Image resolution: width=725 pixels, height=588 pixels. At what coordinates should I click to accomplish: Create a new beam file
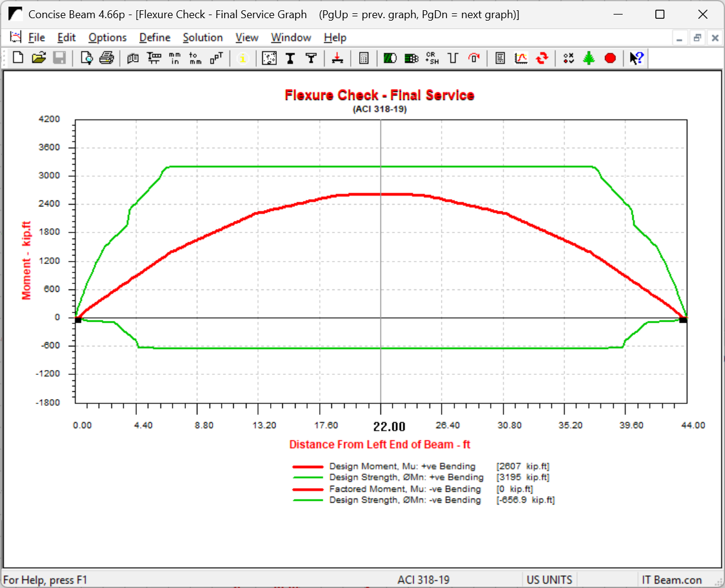[18, 58]
